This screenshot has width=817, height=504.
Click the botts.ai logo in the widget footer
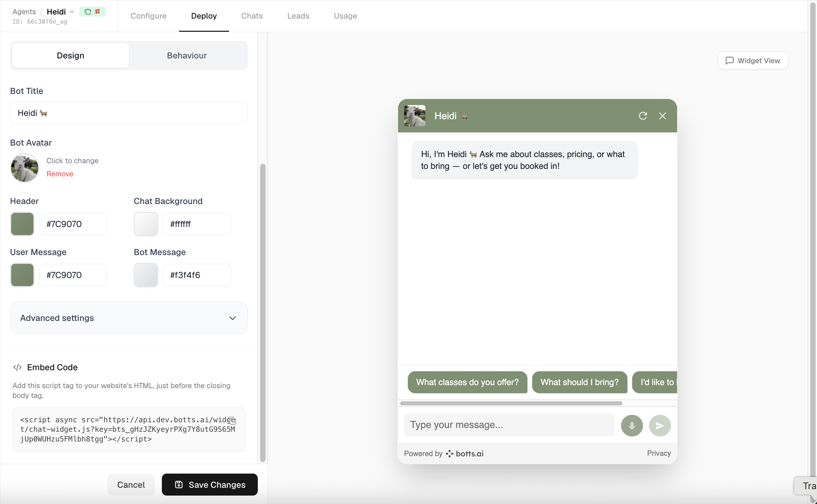[465, 454]
